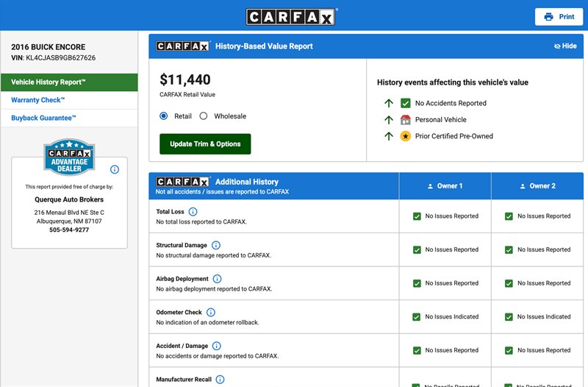Open the Buyback Guarantee tab
Screen dimensions: 588x387
pyautogui.click(x=69, y=118)
